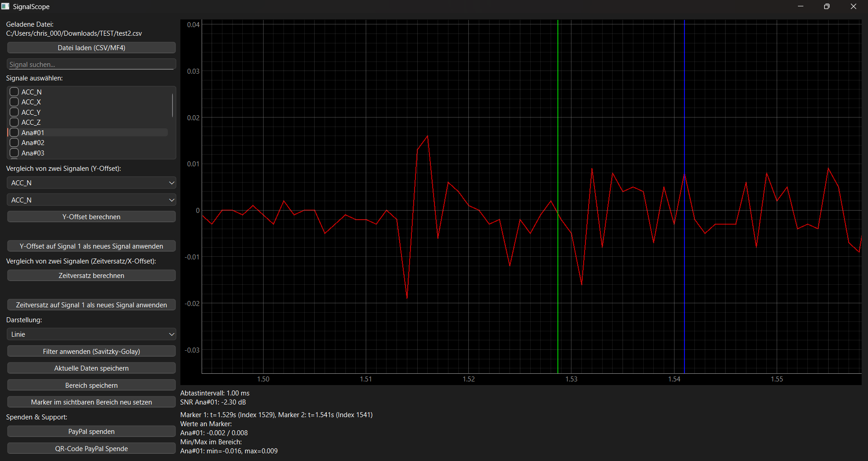Apply the Savitzky-Golay filter
Image resolution: width=868 pixels, height=461 pixels.
pyautogui.click(x=91, y=352)
